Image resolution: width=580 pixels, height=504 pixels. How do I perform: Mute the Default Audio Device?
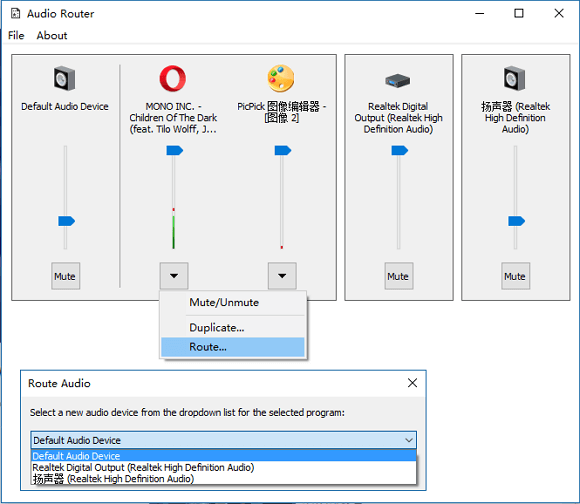[x=65, y=276]
